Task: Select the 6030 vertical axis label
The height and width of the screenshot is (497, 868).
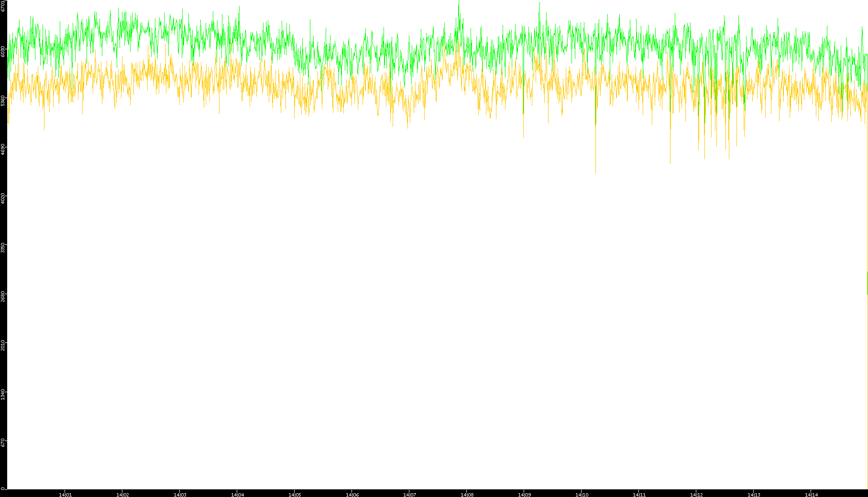Action: [3, 51]
